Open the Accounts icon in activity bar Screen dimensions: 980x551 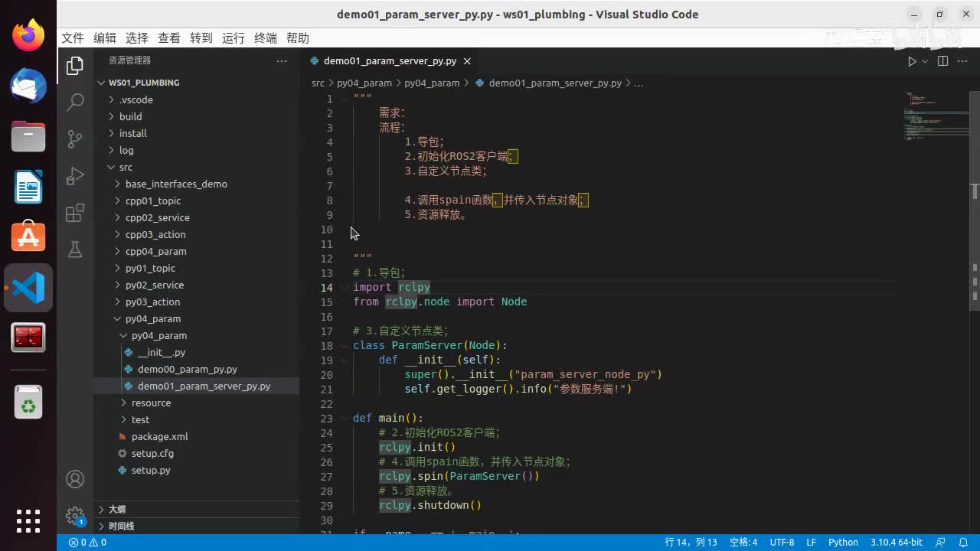75,479
